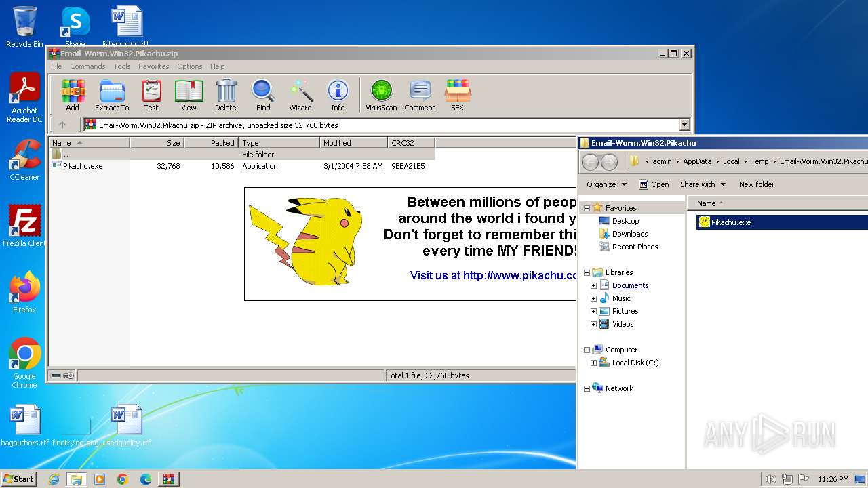Image resolution: width=868 pixels, height=488 pixels.
Task: Open Desktop under Favorites
Action: click(625, 221)
